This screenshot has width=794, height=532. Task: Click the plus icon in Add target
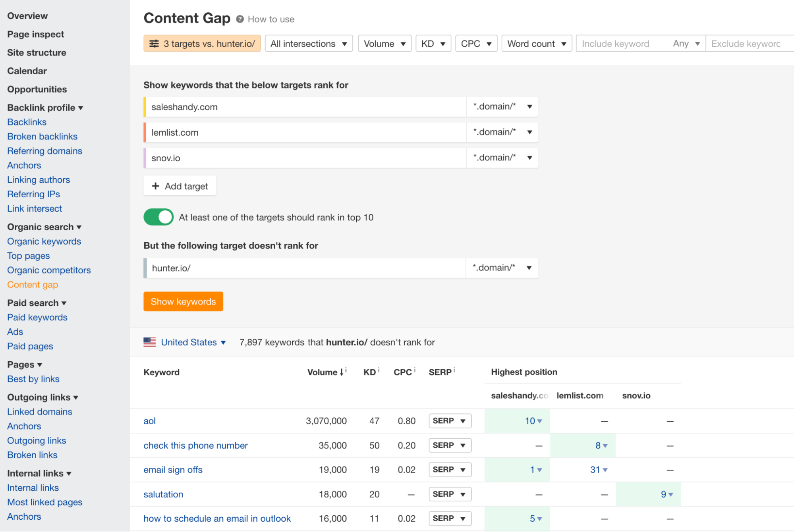(x=156, y=186)
